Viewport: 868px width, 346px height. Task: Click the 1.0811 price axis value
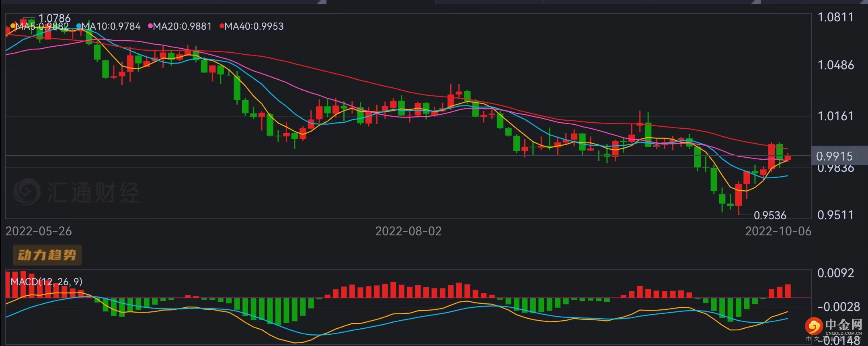tap(835, 17)
